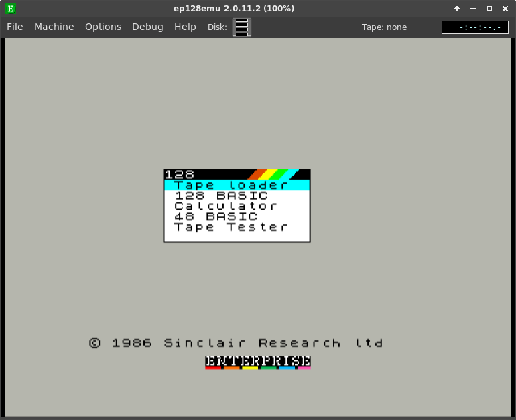Choose Tape Tester in the emulated menu

tap(237, 227)
